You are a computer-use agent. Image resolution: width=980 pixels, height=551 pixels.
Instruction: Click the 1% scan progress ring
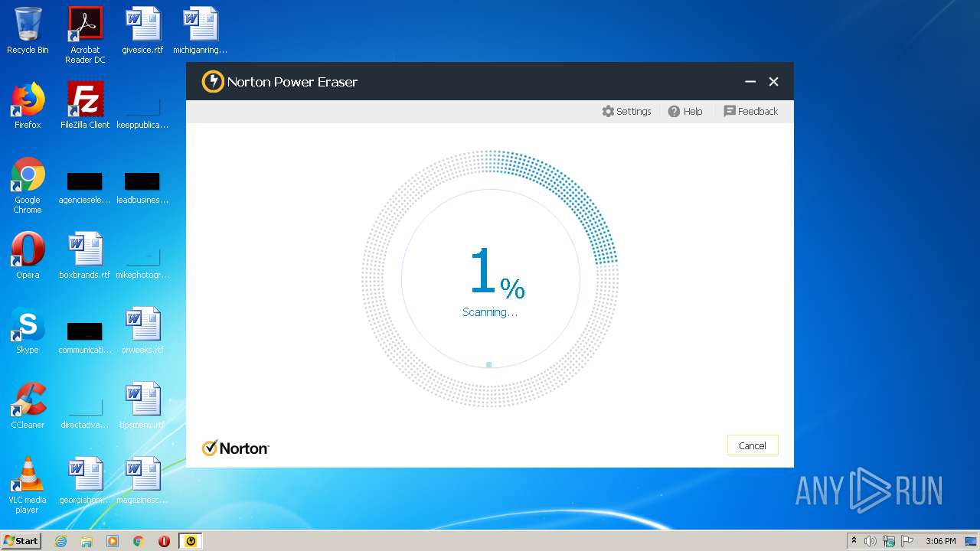490,279
